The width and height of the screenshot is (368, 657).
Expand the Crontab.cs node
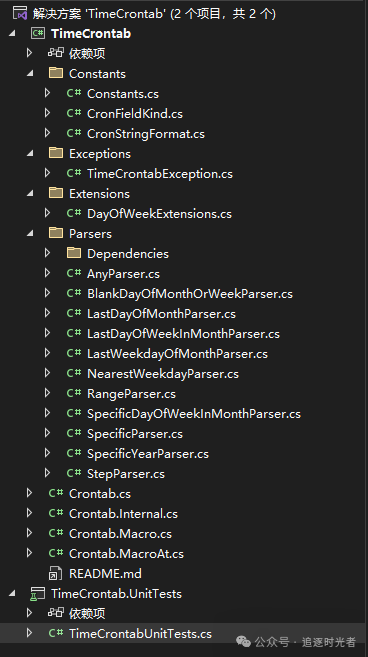coord(29,493)
